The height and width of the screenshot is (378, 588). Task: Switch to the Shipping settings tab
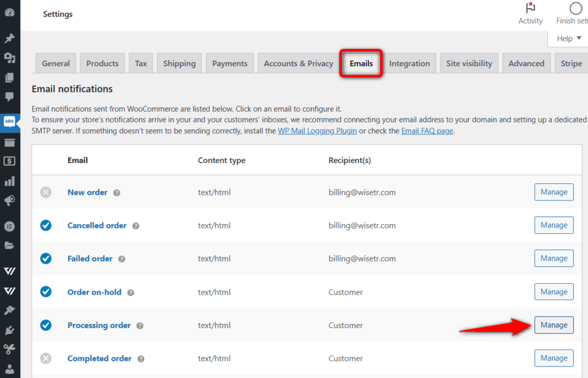(x=179, y=63)
